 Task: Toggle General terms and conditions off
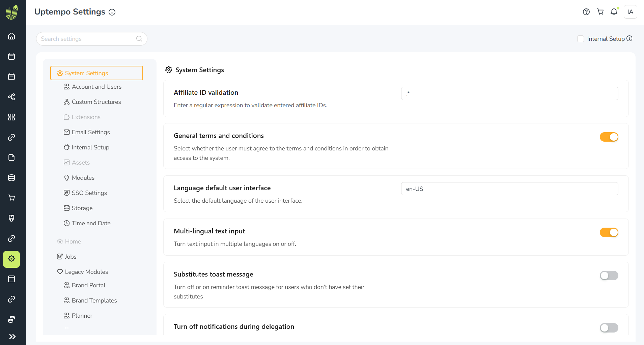(x=609, y=137)
